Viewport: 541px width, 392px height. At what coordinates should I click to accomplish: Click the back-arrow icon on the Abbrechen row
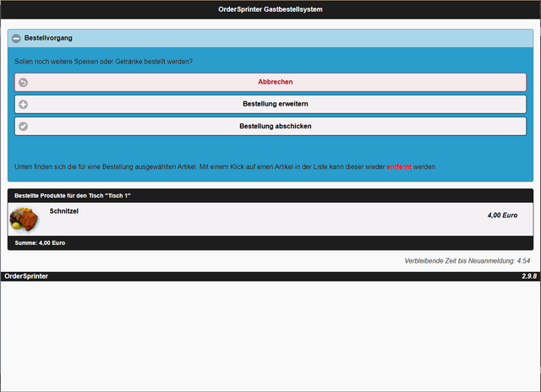(23, 83)
